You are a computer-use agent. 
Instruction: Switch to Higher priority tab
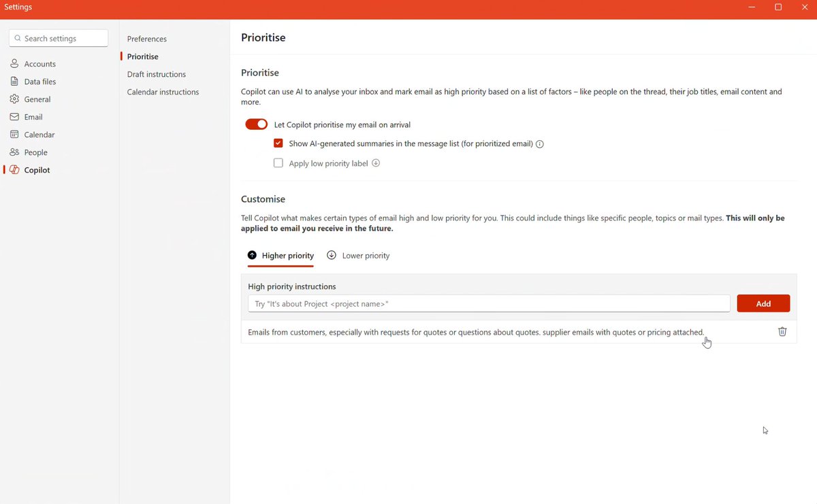281,256
